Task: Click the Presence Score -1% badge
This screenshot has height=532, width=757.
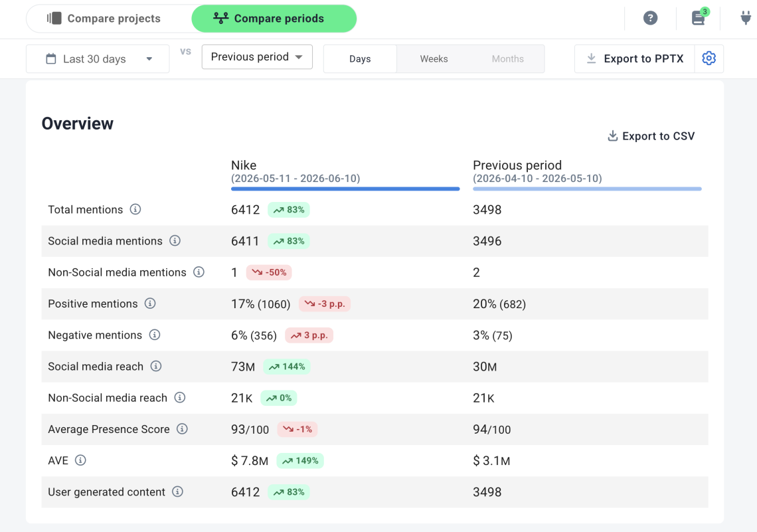Action: 297,430
